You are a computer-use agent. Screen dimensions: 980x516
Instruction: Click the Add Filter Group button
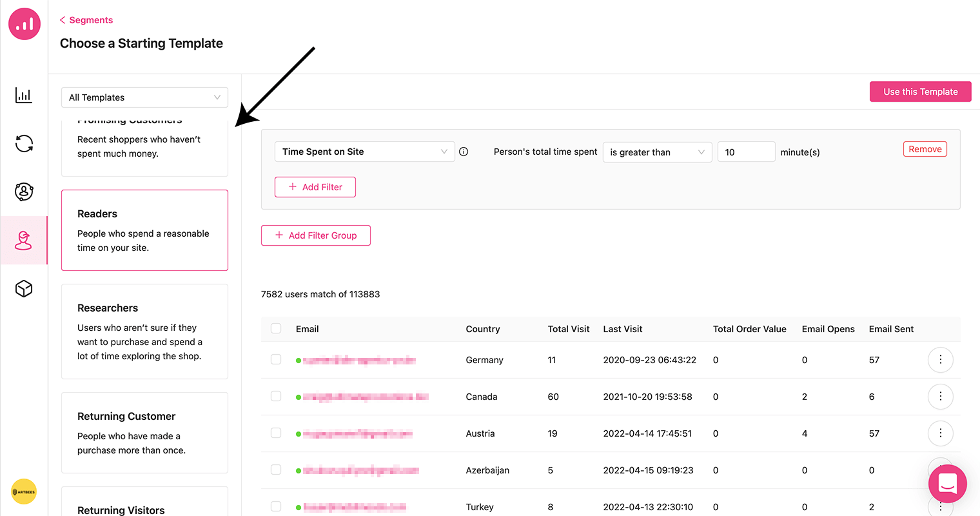[316, 235]
